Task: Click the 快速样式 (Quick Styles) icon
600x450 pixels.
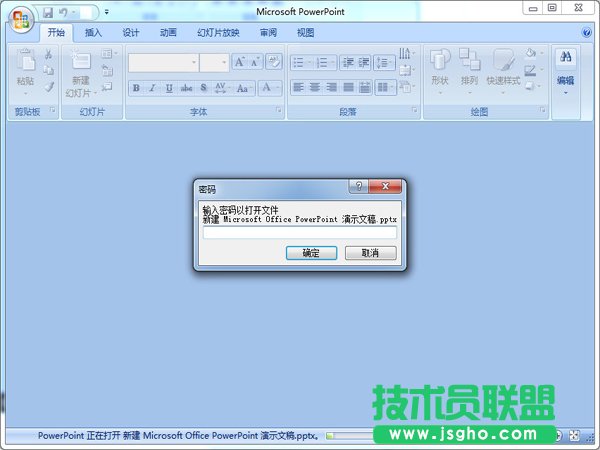Action: coord(503,66)
